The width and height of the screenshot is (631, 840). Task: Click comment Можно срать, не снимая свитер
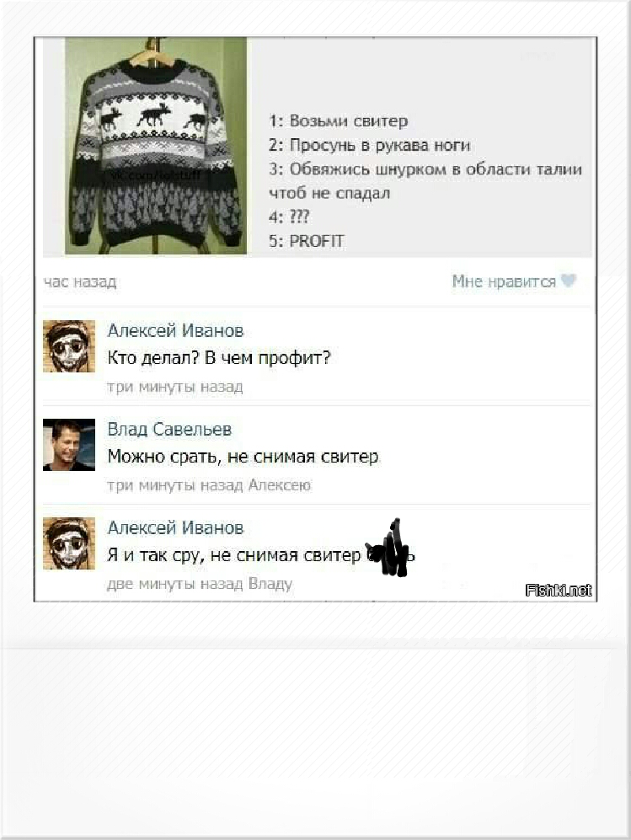(x=243, y=457)
